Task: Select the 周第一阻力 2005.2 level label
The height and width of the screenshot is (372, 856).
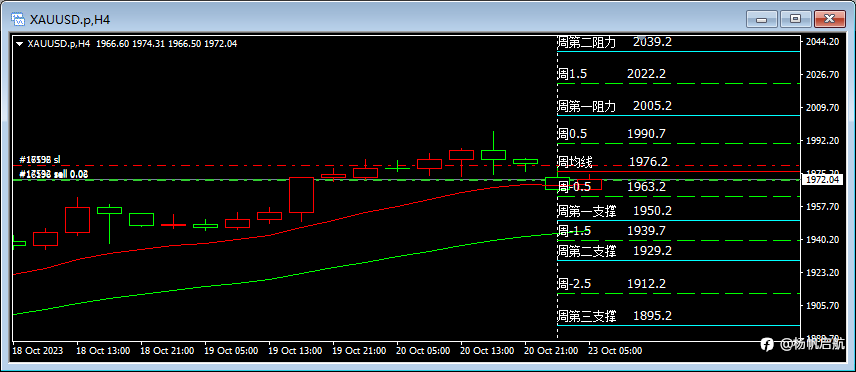Action: click(x=614, y=106)
